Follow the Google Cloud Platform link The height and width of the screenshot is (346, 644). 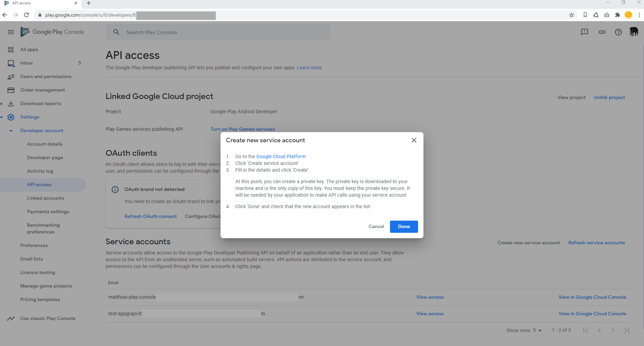281,156
